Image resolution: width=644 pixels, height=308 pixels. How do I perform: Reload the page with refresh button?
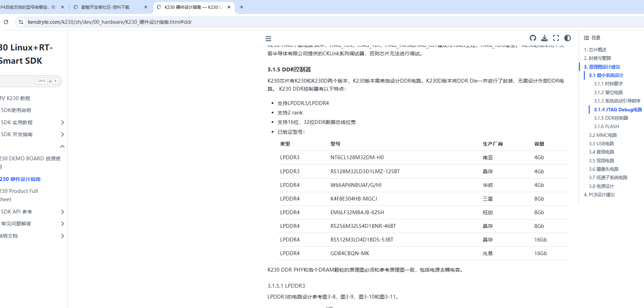tap(6, 22)
